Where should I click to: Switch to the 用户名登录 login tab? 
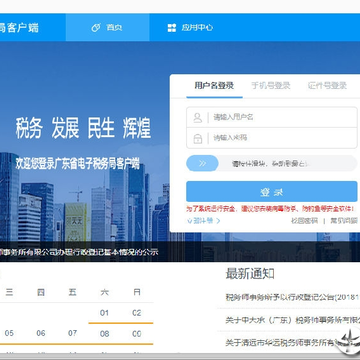tap(214, 86)
